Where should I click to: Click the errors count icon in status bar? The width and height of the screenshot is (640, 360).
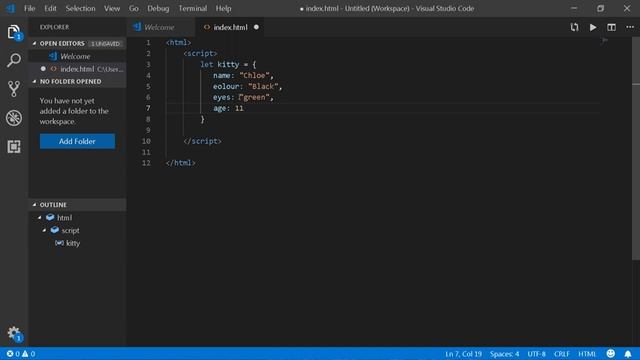click(x=10, y=353)
